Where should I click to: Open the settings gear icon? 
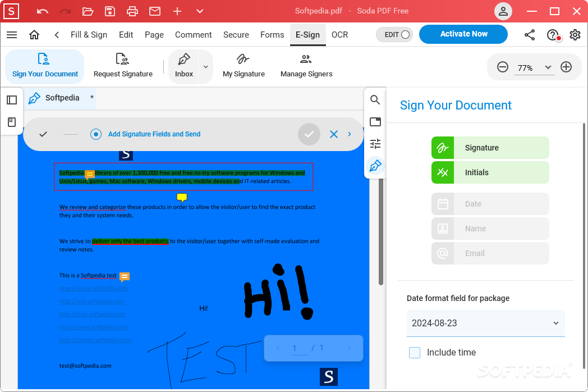point(575,35)
